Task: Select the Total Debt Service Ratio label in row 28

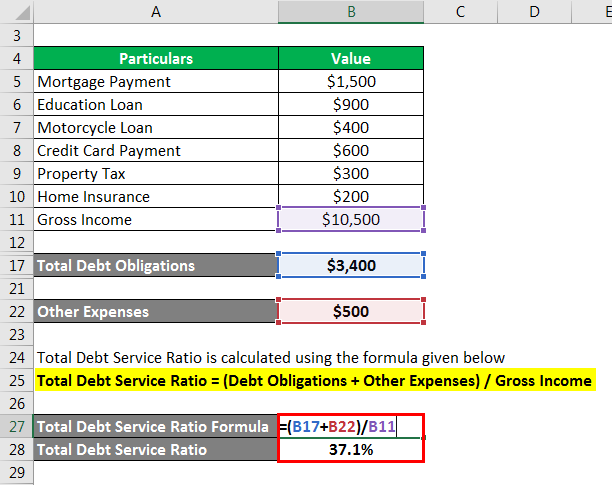Action: [156, 449]
